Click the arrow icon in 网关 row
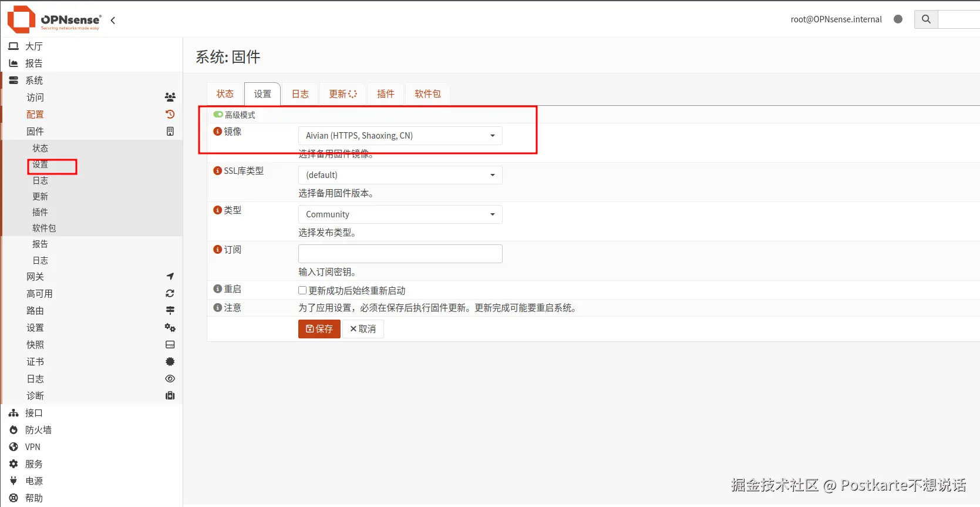 tap(170, 276)
